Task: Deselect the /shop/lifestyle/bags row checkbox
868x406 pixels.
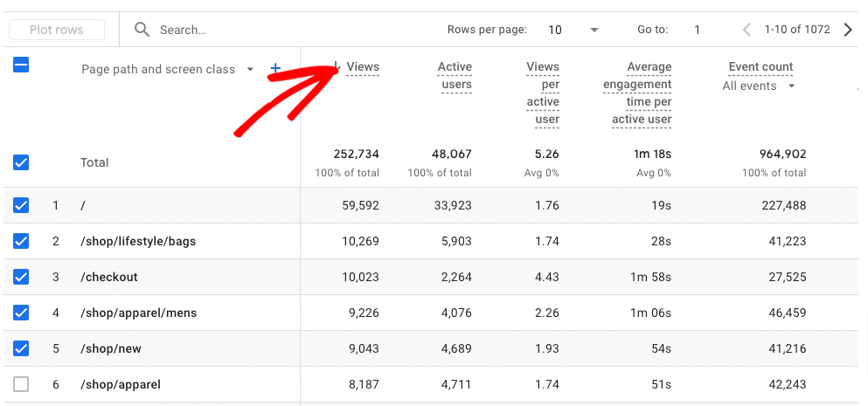Action: point(21,241)
